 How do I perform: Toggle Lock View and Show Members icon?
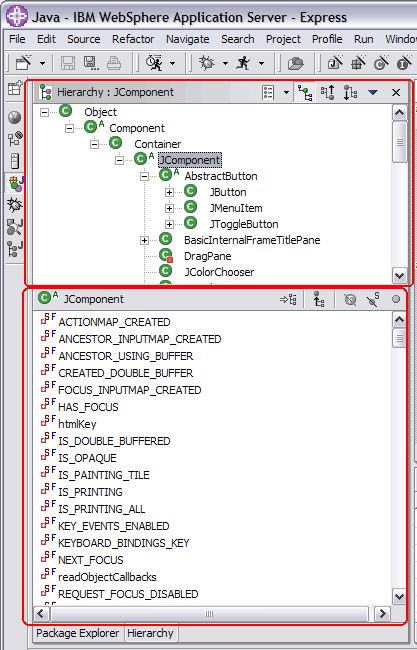click(288, 299)
